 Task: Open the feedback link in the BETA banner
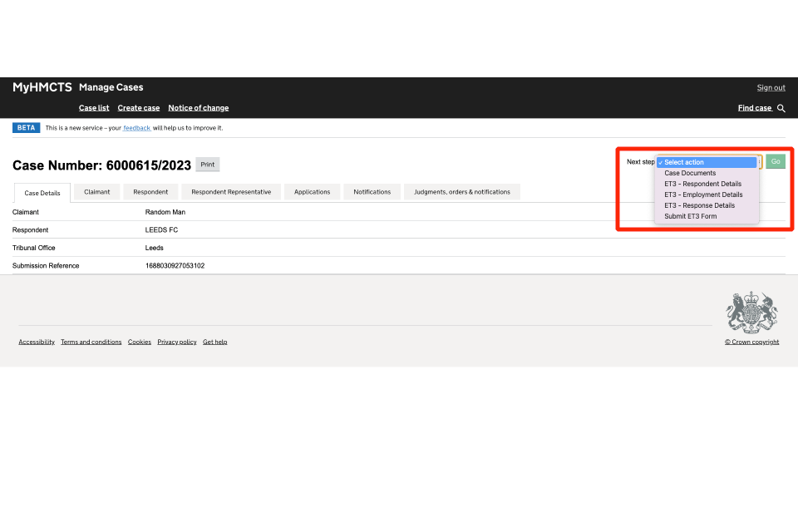coord(137,128)
